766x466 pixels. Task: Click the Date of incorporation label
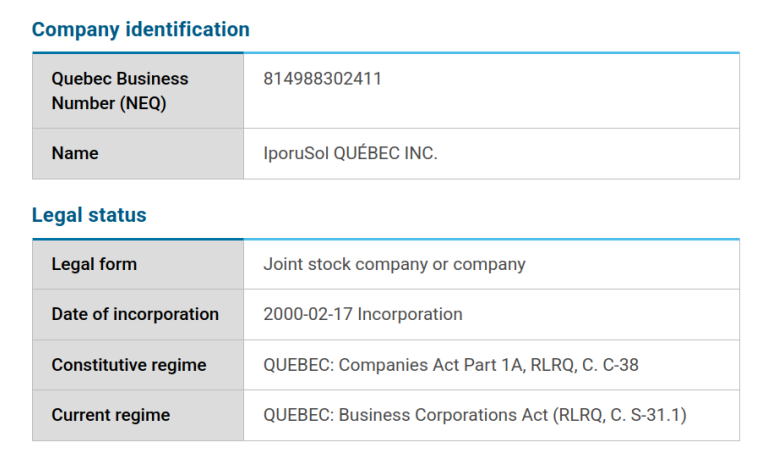coord(135,315)
